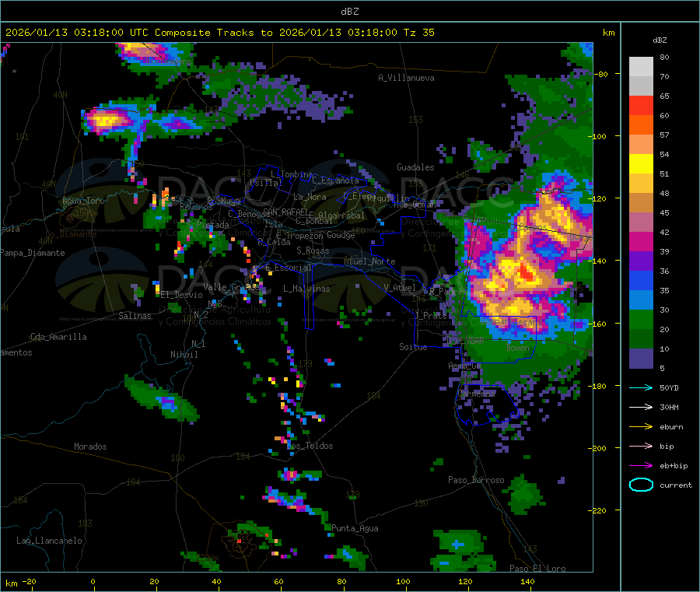Click the Punta_Agua map label
The height and width of the screenshot is (592, 700).
pyautogui.click(x=355, y=528)
